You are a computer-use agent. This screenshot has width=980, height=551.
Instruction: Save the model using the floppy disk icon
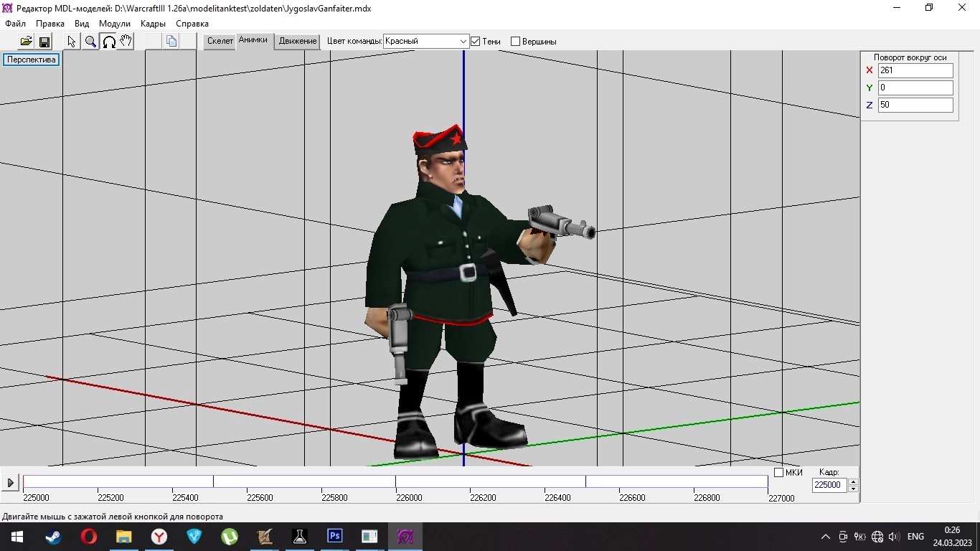click(44, 42)
